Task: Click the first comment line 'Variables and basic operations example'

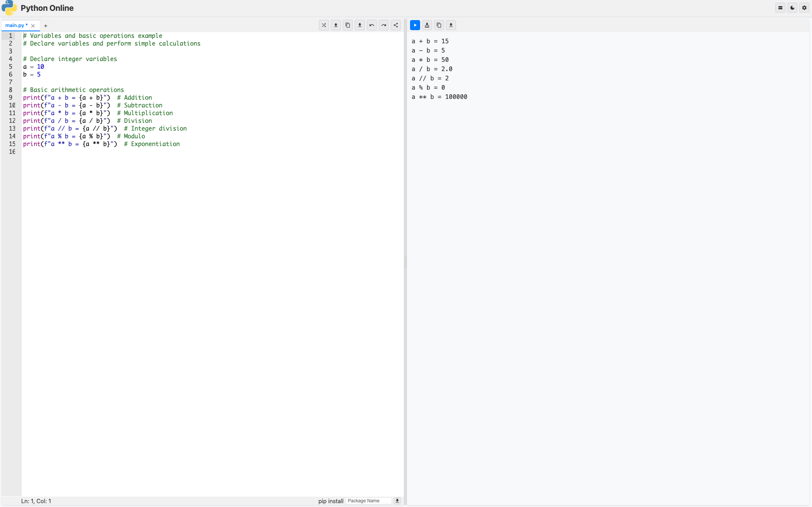Action: [93, 36]
